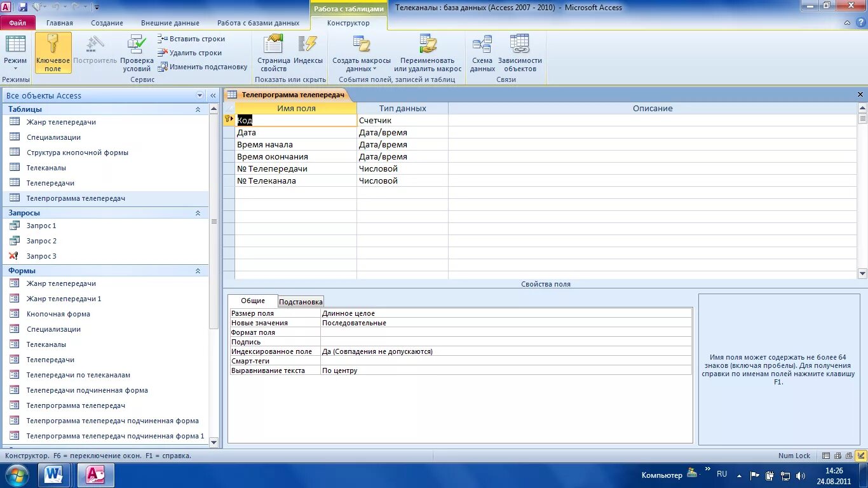Screen dimensions: 868x488
Task: Click the Save icon in quick access toolbar
Action: [23, 7]
